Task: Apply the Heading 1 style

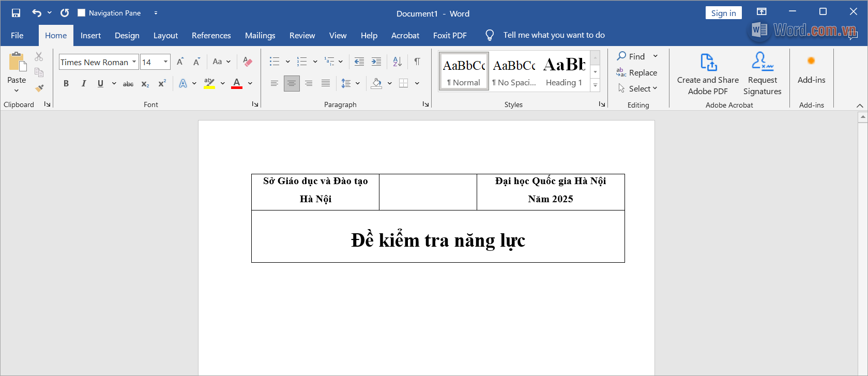Action: (564, 71)
